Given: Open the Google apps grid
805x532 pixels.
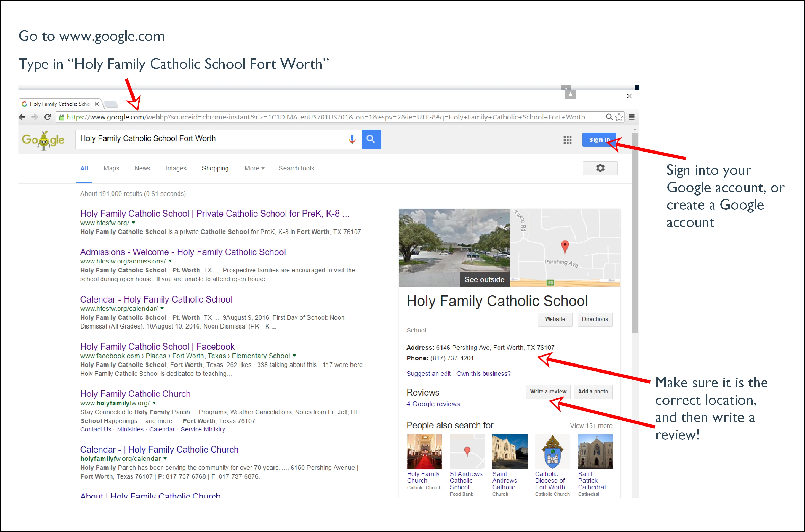Looking at the screenshot, I should [x=568, y=140].
